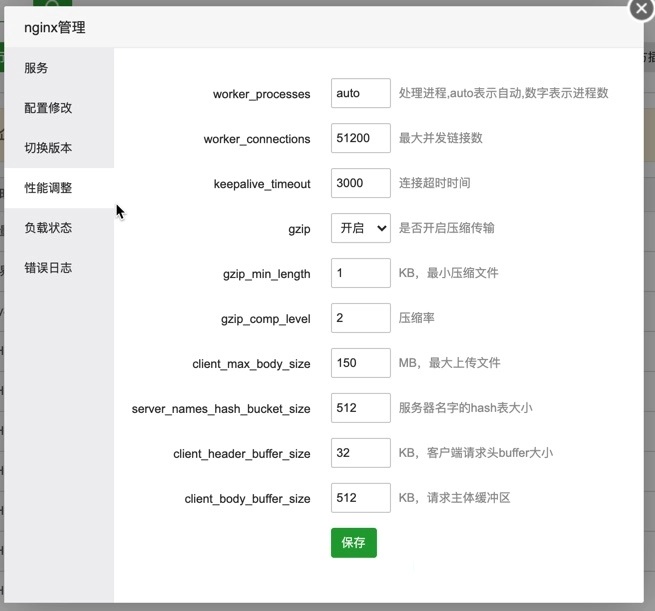The height and width of the screenshot is (611, 655).
Task: Open the 服务 tab in sidebar
Action: click(x=37, y=68)
